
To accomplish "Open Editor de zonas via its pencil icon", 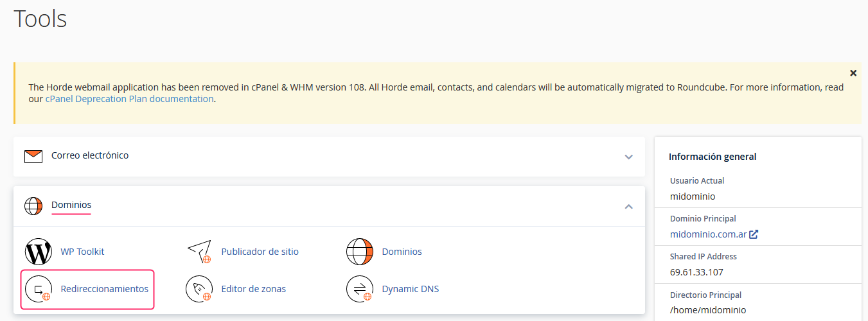I will (199, 289).
